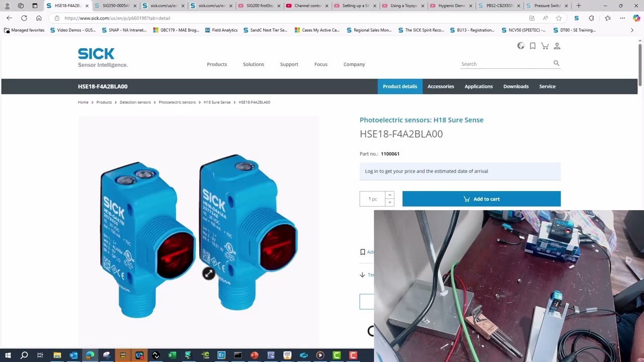The width and height of the screenshot is (644, 362).
Task: Click Home breadcrumb link
Action: point(83,102)
